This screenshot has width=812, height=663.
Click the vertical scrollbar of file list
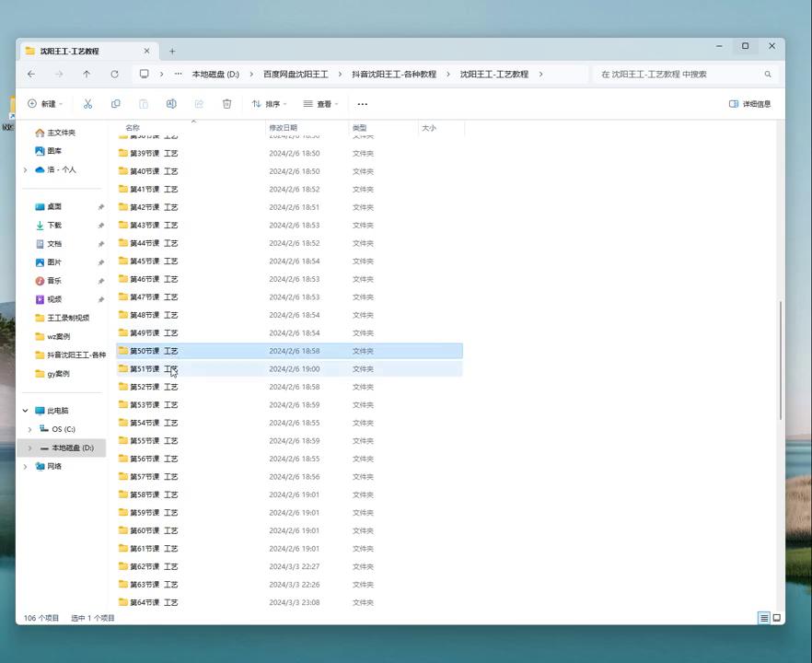[x=781, y=359]
